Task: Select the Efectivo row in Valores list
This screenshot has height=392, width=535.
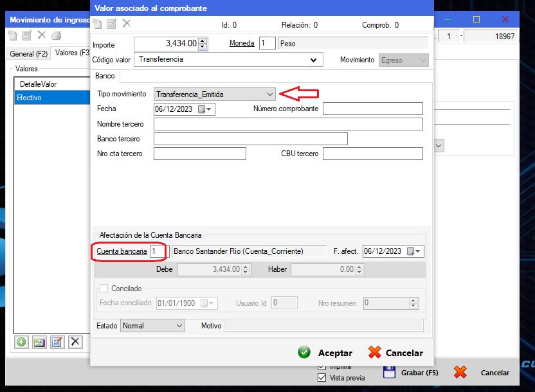Action: point(52,98)
